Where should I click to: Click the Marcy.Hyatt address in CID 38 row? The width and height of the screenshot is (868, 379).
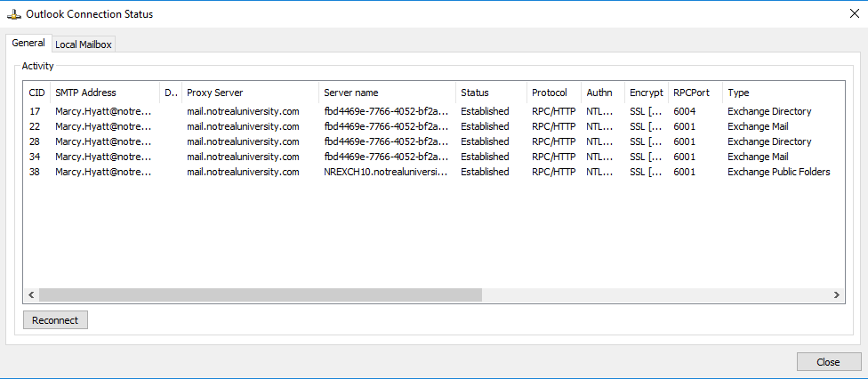click(x=103, y=172)
